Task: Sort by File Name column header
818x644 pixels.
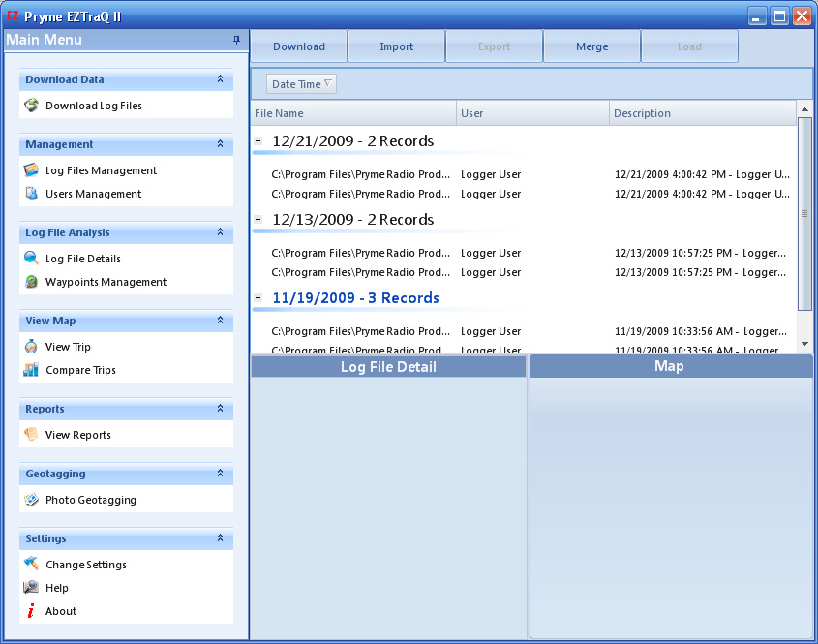Action: (353, 113)
